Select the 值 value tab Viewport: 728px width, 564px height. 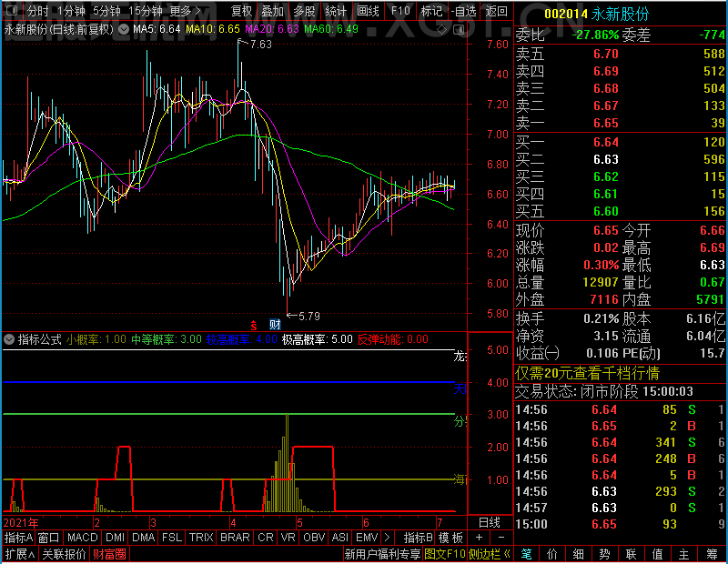[x=657, y=554]
